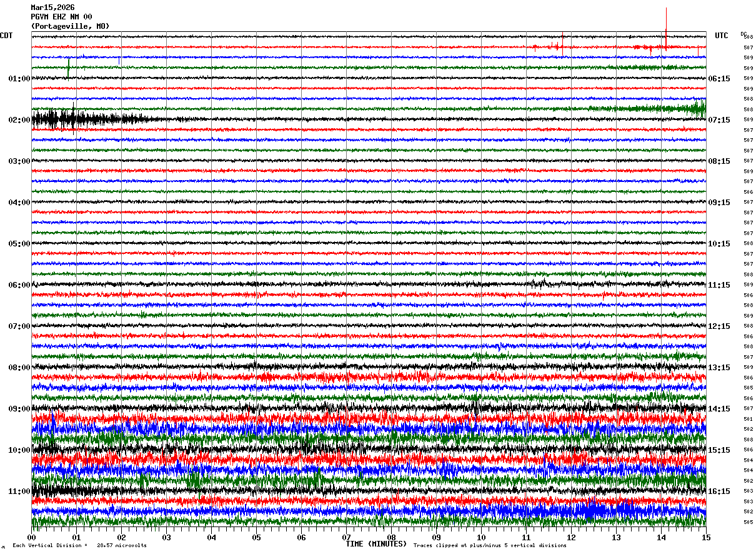Pick minute 10 on the time axis
The image size is (756, 554).
[482, 537]
